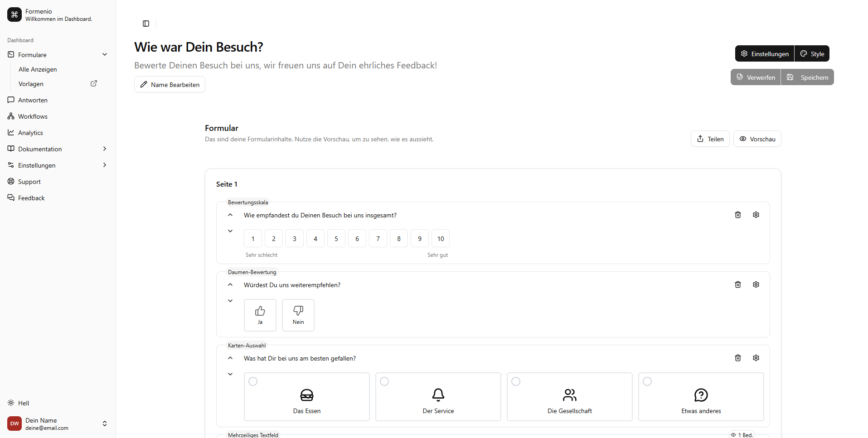Open settings gear for Daumen-Bewertung question
868x438 pixels.
[x=756, y=284]
